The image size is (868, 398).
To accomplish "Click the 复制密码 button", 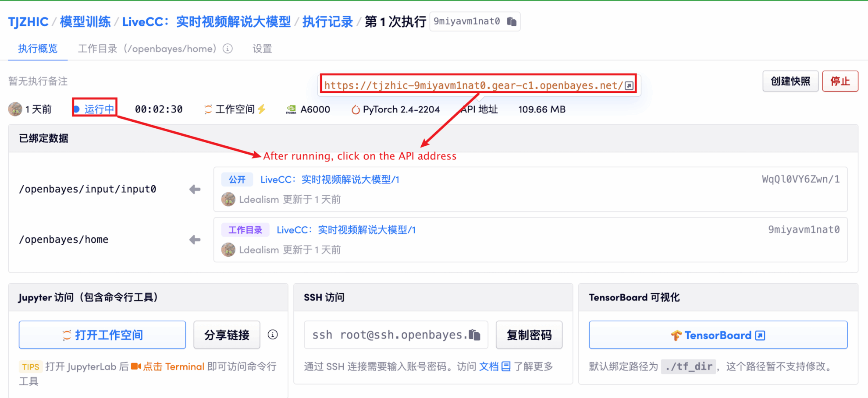I will point(529,335).
